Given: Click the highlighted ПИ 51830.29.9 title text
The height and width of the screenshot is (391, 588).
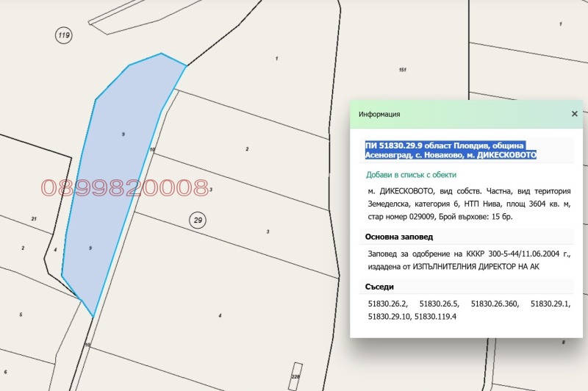Looking at the screenshot, I should [451, 150].
